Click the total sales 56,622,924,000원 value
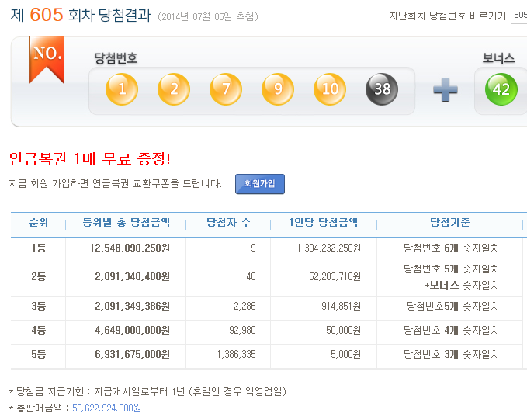The height and width of the screenshot is (420, 527). tap(106, 408)
